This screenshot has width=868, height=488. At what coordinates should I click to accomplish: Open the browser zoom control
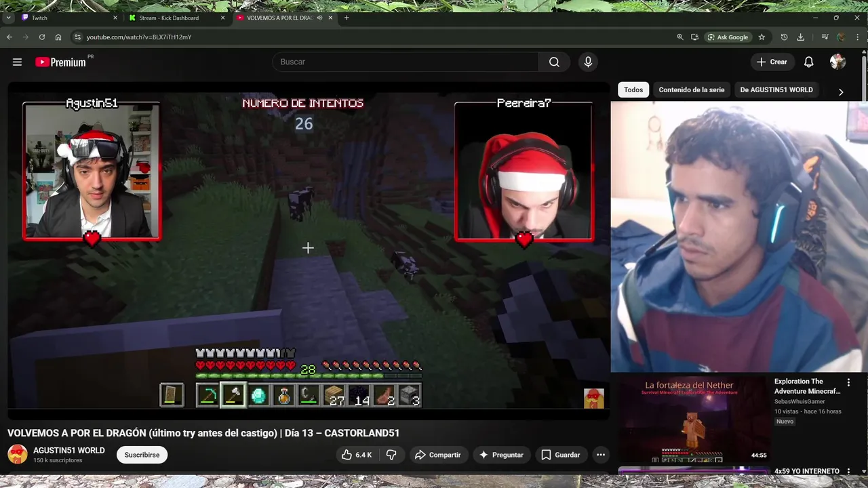(680, 37)
